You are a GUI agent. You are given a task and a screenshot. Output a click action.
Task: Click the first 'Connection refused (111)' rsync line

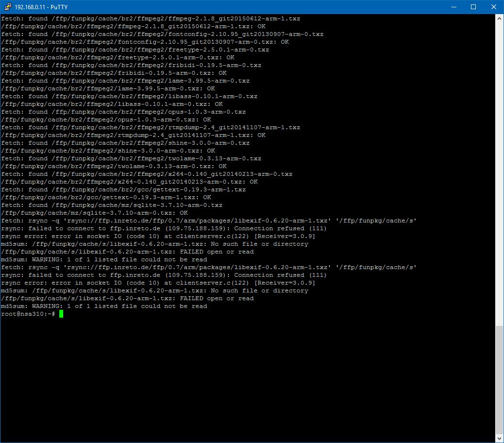tap(164, 228)
